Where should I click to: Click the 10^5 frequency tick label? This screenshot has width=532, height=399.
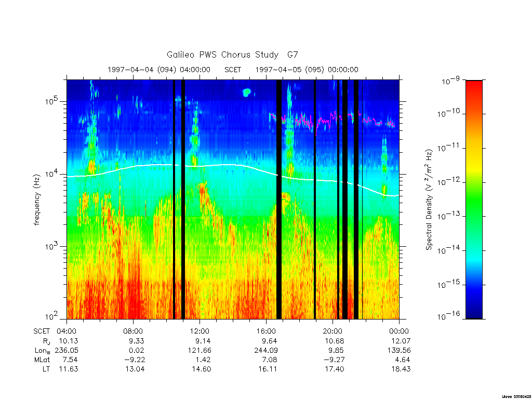click(x=51, y=100)
